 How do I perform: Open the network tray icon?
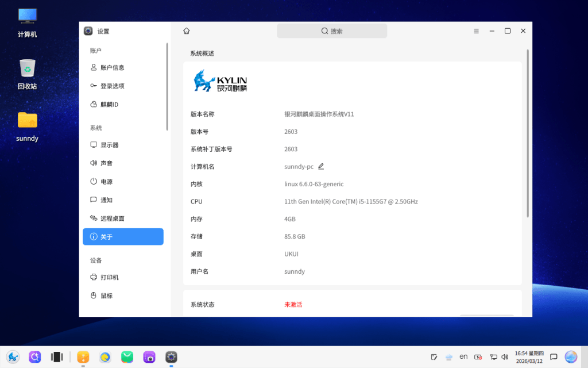(x=493, y=357)
